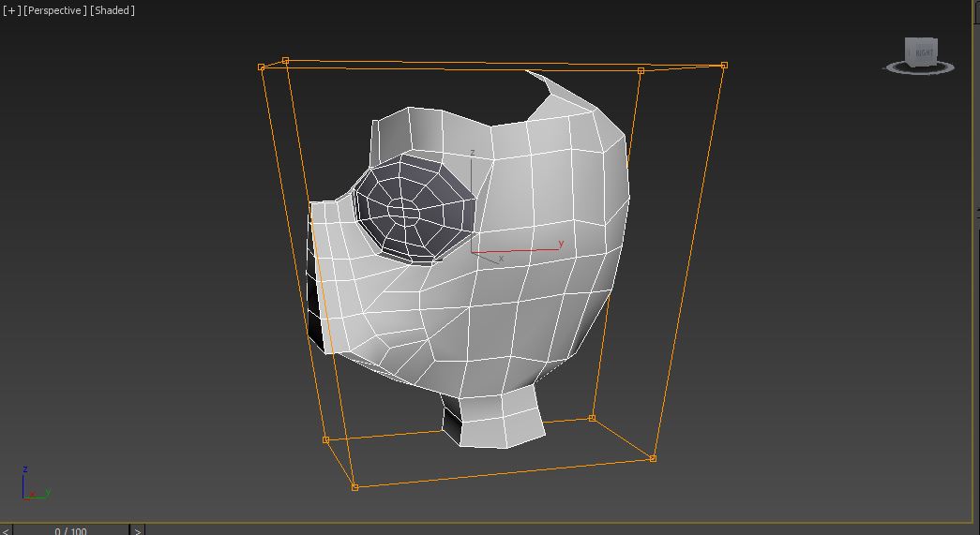Viewport: 980px width, 535px height.
Task: Click the time slider showing 0 / 100
Action: coord(70,530)
